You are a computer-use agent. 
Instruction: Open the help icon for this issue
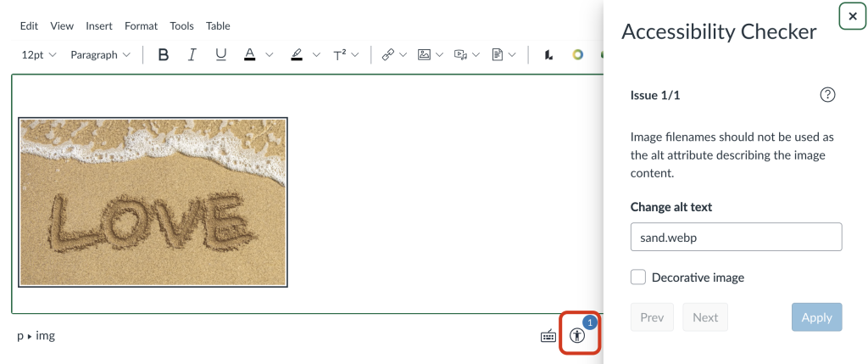coord(827,95)
